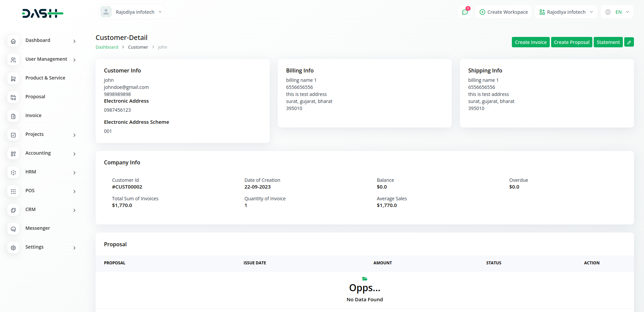Click the Dashboard home icon in sidebar
This screenshot has height=312, width=644.
pyautogui.click(x=13, y=41)
